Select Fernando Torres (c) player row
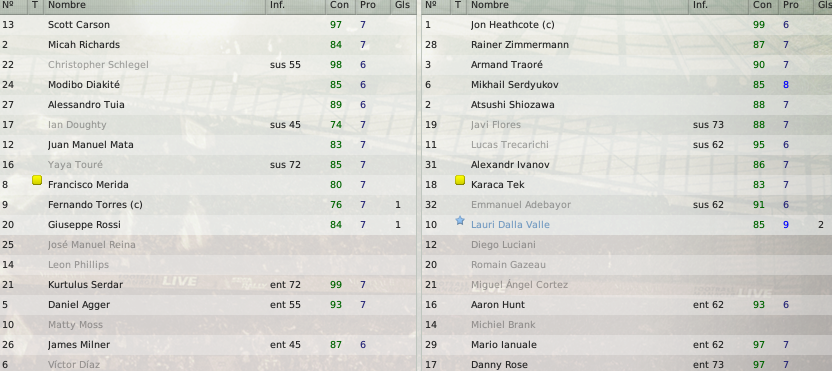 pos(208,205)
